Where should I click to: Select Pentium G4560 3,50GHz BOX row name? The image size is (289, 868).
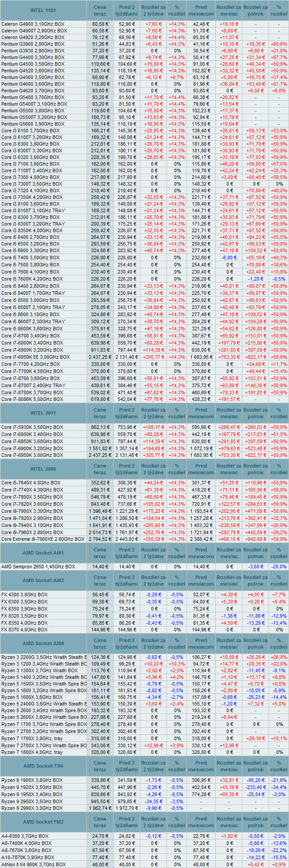point(33,77)
